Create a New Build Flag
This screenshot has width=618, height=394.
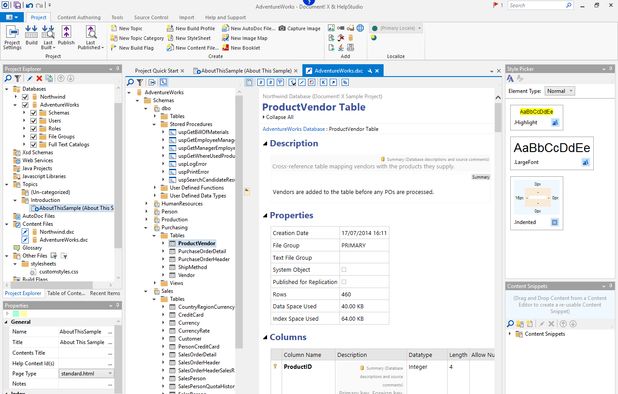(x=132, y=48)
